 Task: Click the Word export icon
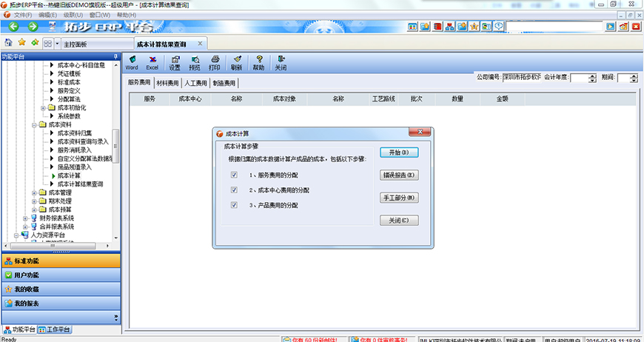pyautogui.click(x=132, y=62)
